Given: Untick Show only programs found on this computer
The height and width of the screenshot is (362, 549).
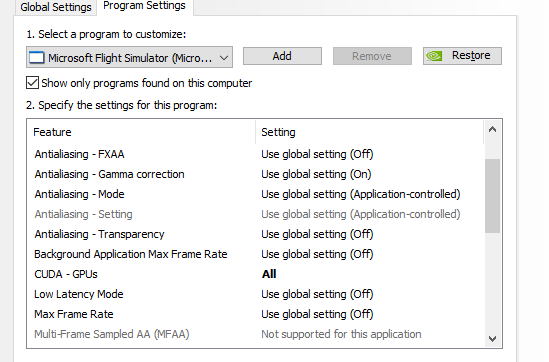Looking at the screenshot, I should (x=32, y=83).
